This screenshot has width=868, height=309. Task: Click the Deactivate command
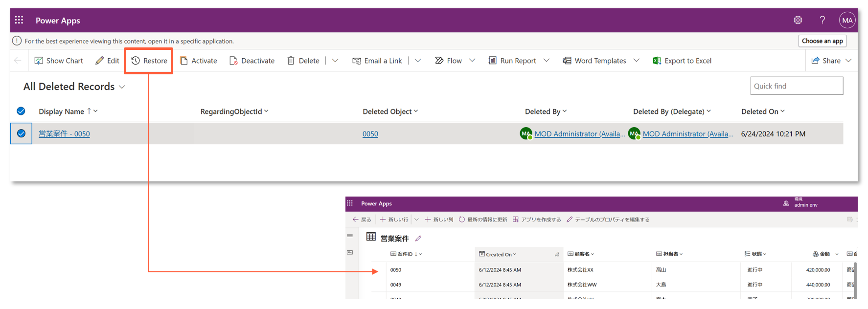(x=252, y=61)
